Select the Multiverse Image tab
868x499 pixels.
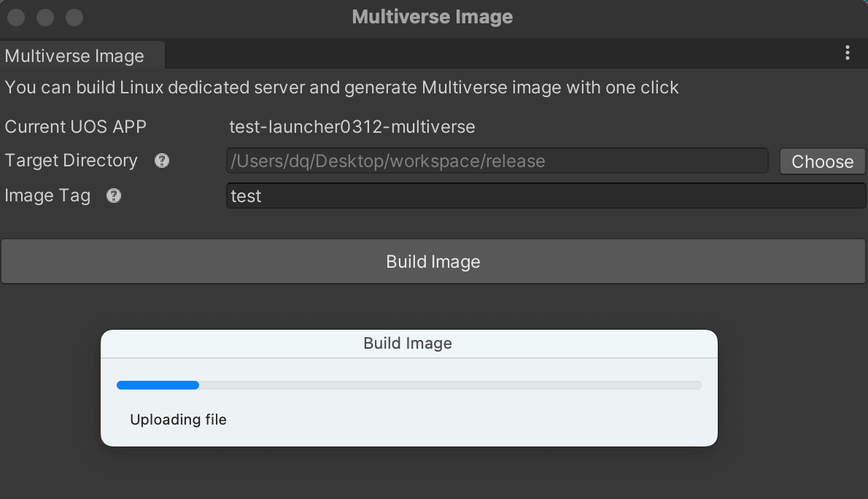(x=75, y=56)
